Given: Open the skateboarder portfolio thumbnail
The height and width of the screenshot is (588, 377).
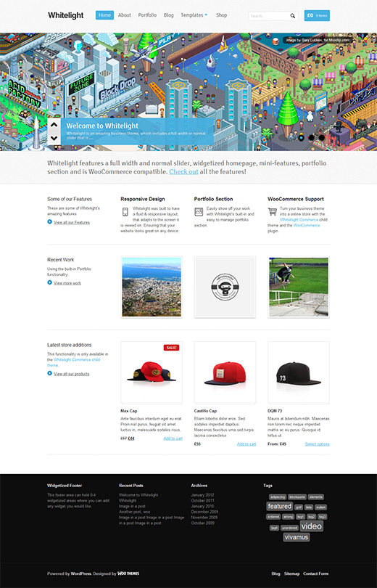Looking at the screenshot, I should pyautogui.click(x=299, y=287).
